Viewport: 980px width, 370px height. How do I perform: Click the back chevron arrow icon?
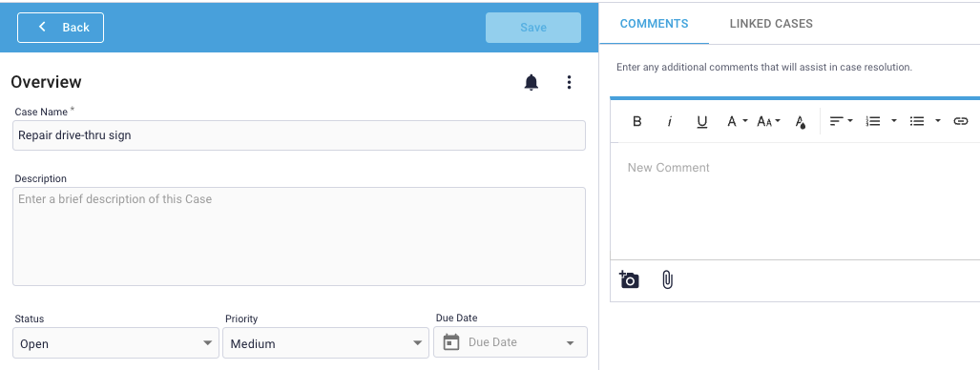42,27
